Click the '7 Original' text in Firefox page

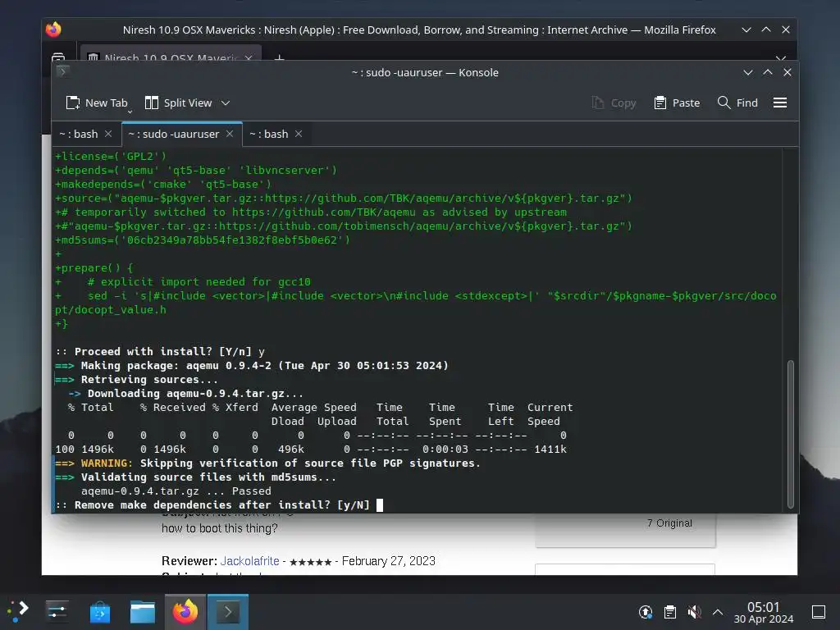coord(669,523)
